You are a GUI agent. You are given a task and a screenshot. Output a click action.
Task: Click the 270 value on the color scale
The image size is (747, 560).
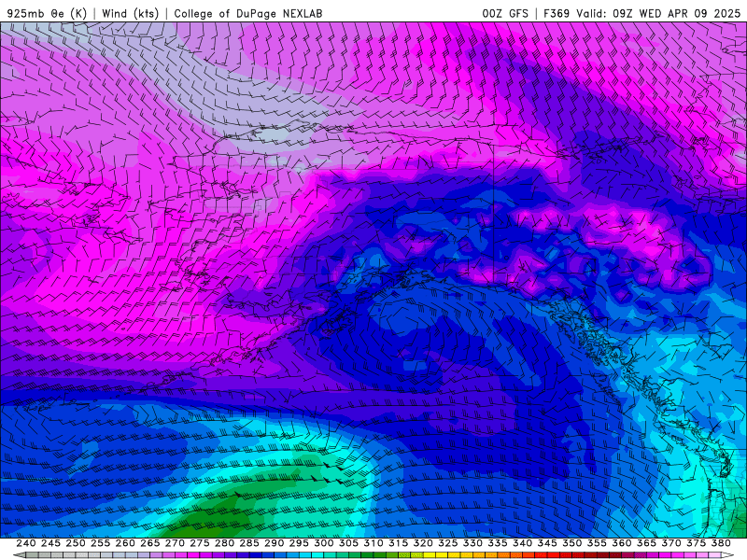(175, 543)
